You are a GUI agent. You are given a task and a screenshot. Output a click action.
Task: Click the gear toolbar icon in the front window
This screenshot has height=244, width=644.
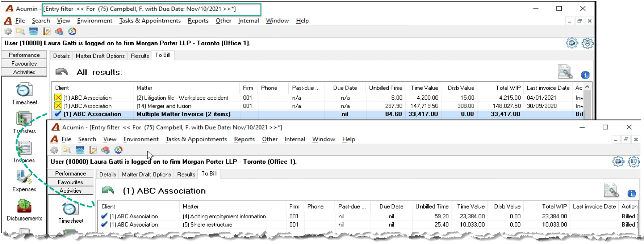54,150
